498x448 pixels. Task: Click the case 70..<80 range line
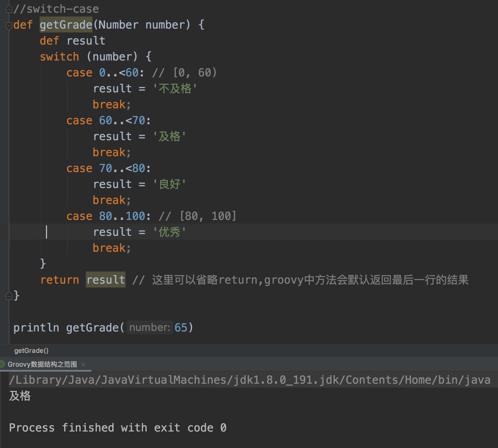coord(109,168)
